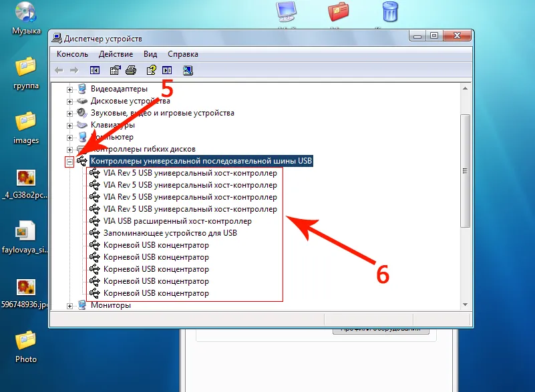Click the scrollbar up arrow
Screen dimensions: 535x392
click(x=465, y=89)
